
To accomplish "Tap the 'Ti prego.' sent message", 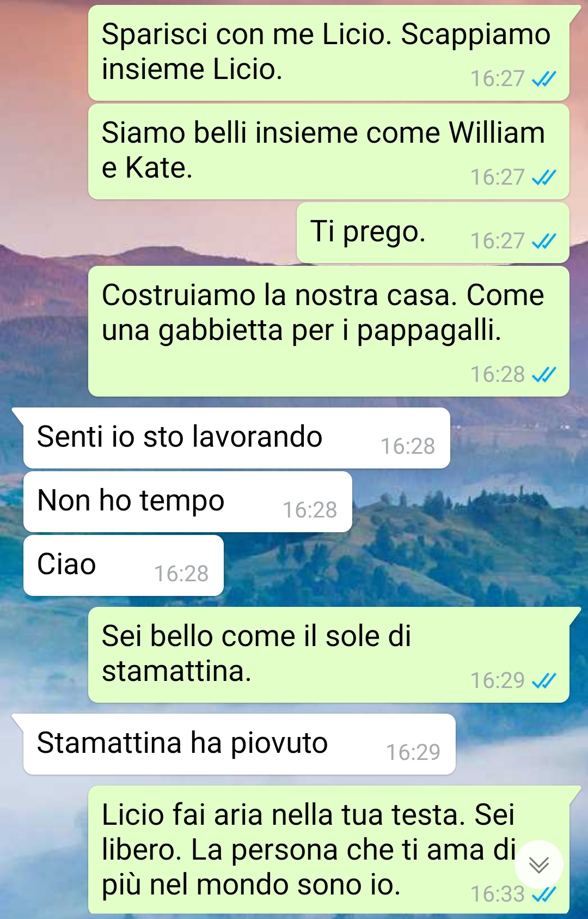I will [x=433, y=233].
